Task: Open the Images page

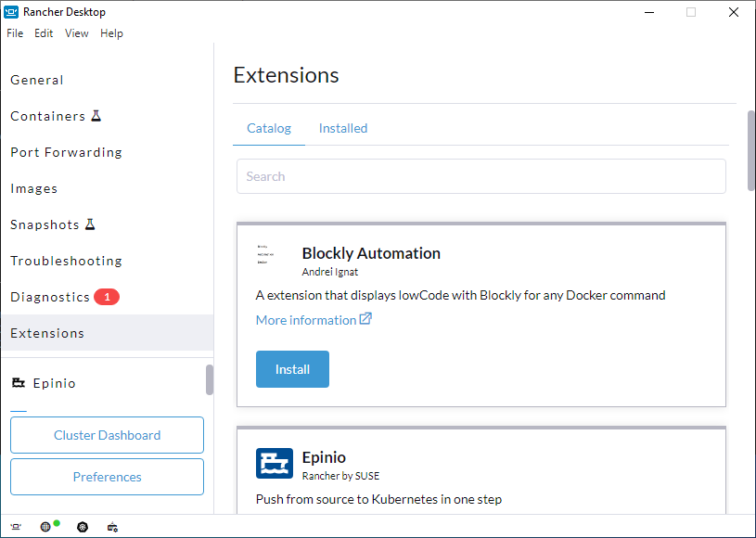Action: tap(108, 188)
